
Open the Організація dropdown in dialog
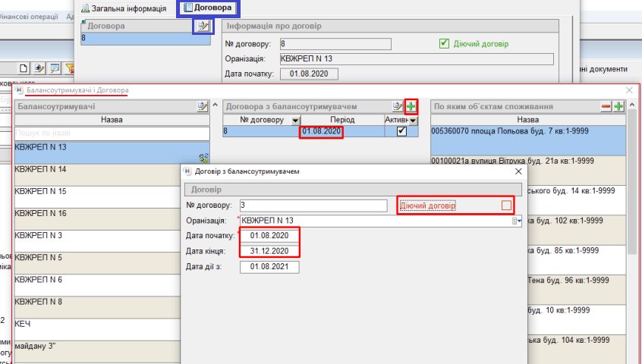[x=517, y=221]
